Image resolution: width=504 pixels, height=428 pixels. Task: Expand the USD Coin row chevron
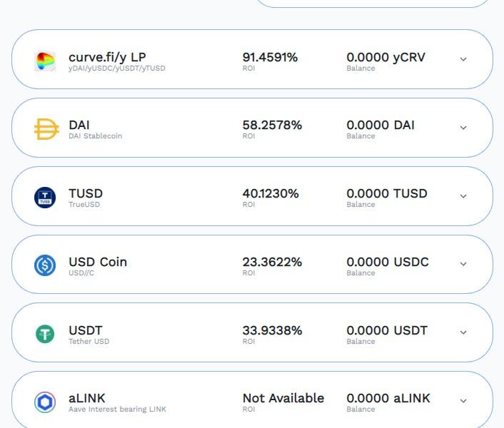point(463,265)
